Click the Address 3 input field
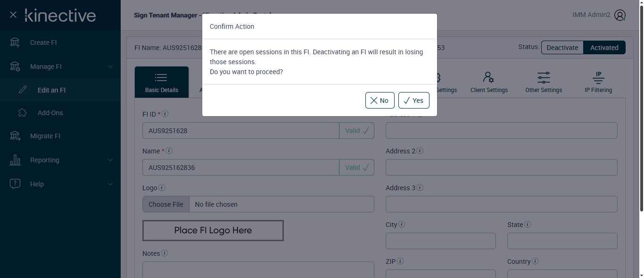Screen dimensions: 644x278 [501, 204]
